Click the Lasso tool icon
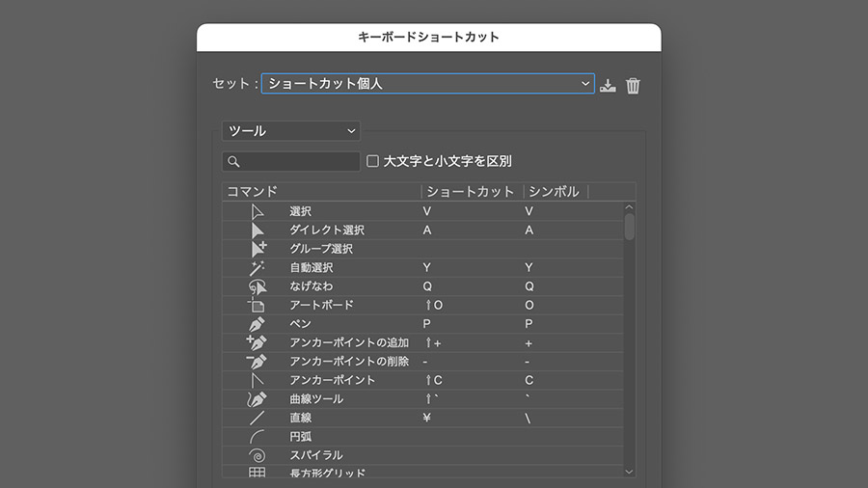Viewport: 868px width, 488px height. tap(257, 286)
